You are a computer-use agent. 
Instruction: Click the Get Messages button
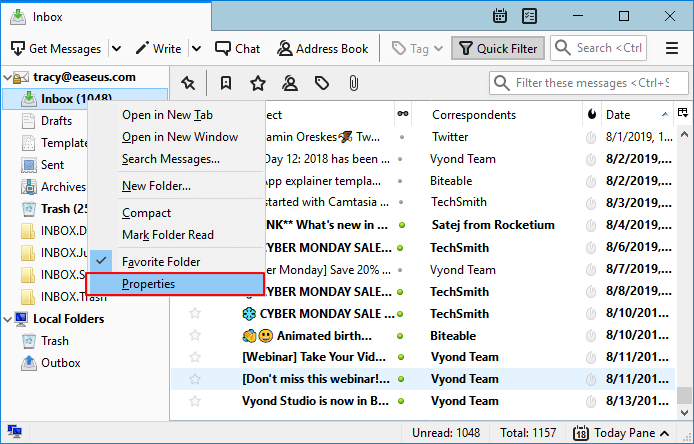56,48
